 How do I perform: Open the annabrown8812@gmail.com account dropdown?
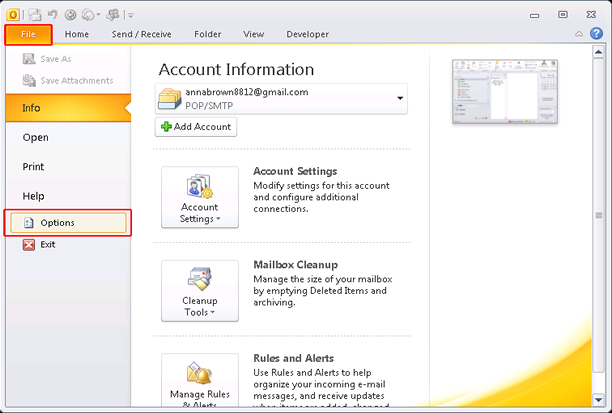281,99
